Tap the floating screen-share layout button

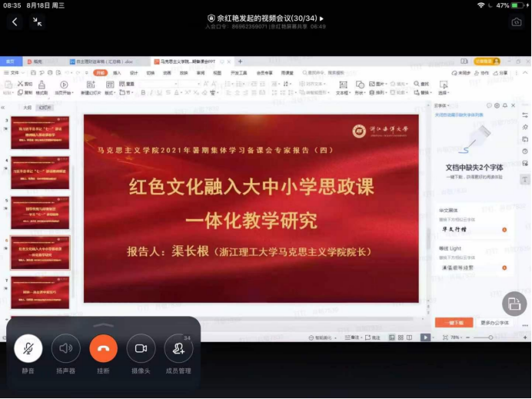pos(514,304)
